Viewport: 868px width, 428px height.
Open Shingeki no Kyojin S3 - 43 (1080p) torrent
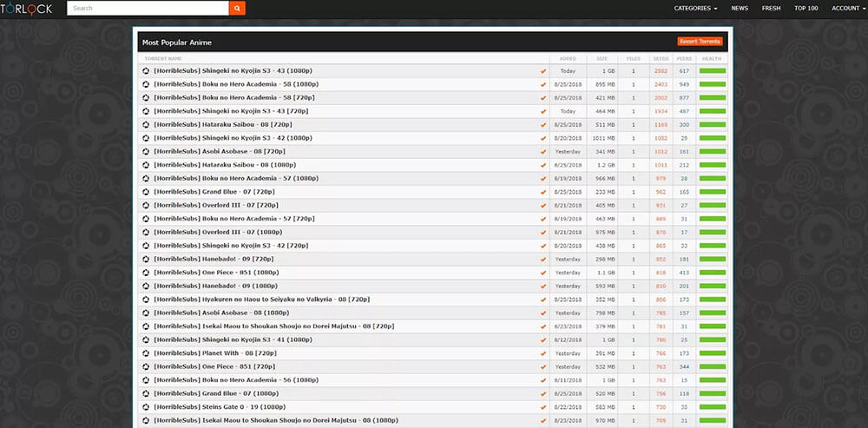(x=233, y=71)
